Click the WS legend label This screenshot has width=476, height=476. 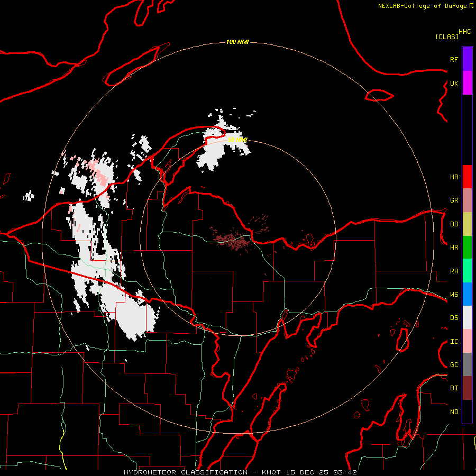[454, 295]
